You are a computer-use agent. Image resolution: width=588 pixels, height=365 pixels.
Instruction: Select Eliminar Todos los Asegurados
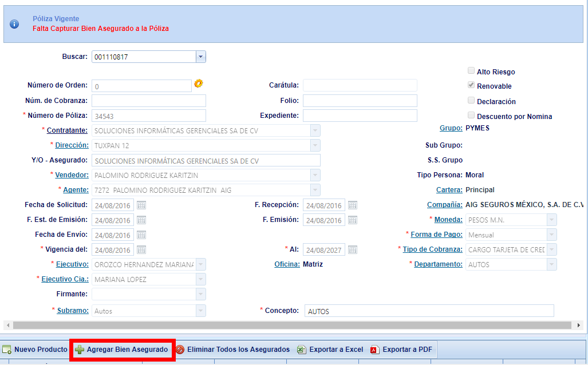[x=232, y=350]
